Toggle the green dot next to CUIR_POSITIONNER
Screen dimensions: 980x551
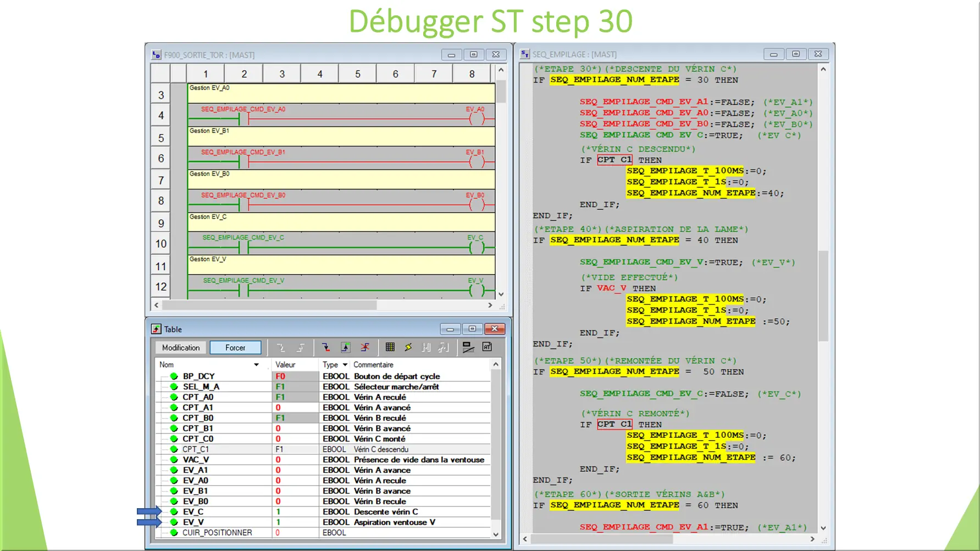(x=174, y=532)
